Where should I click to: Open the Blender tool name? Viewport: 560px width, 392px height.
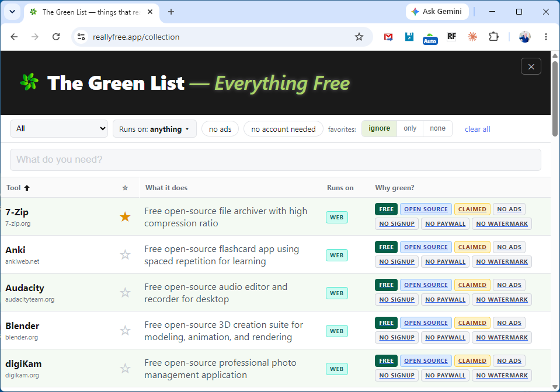(x=22, y=325)
